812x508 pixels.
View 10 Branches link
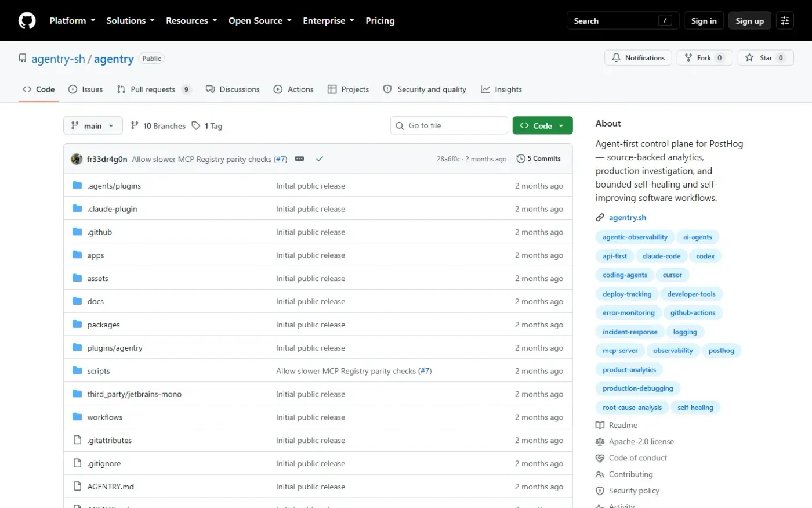[158, 125]
